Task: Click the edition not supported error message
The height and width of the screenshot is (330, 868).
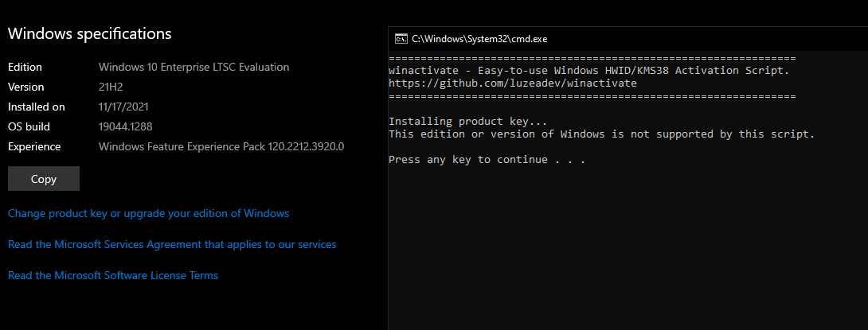Action: click(601, 134)
